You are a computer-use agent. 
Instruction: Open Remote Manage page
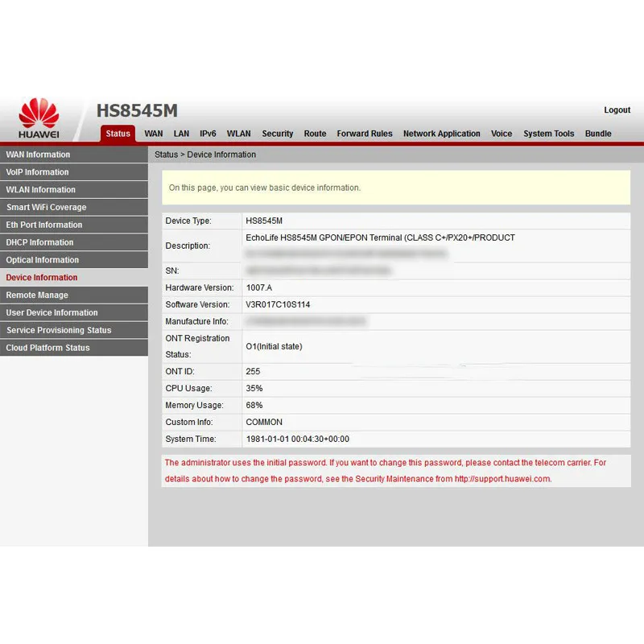(x=35, y=295)
